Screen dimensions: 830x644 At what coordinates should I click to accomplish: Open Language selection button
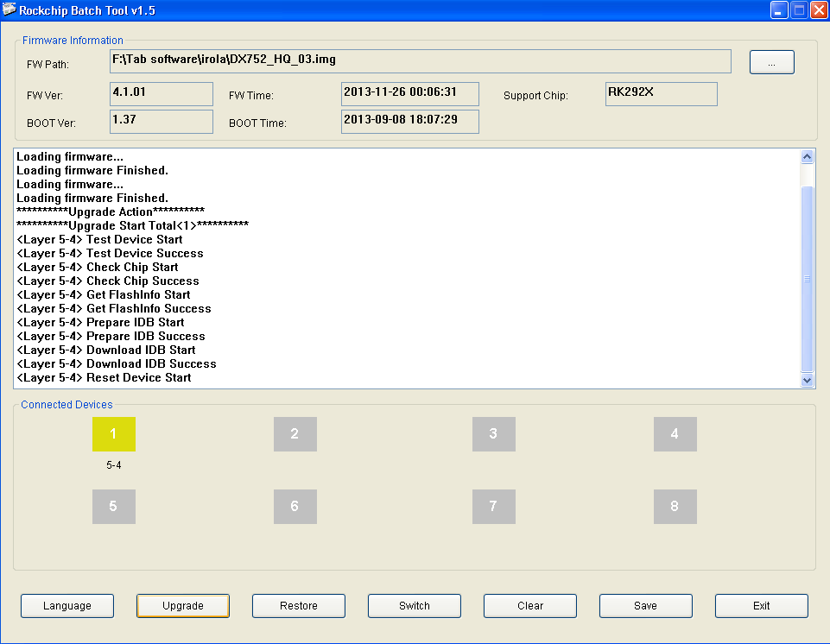click(x=67, y=606)
